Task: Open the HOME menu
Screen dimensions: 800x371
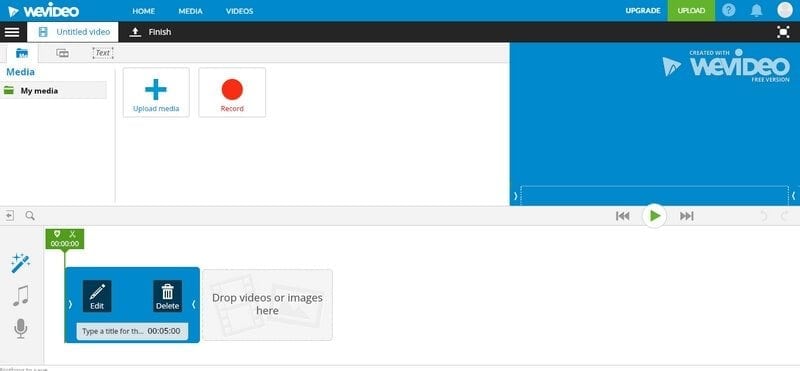Action: (x=143, y=11)
